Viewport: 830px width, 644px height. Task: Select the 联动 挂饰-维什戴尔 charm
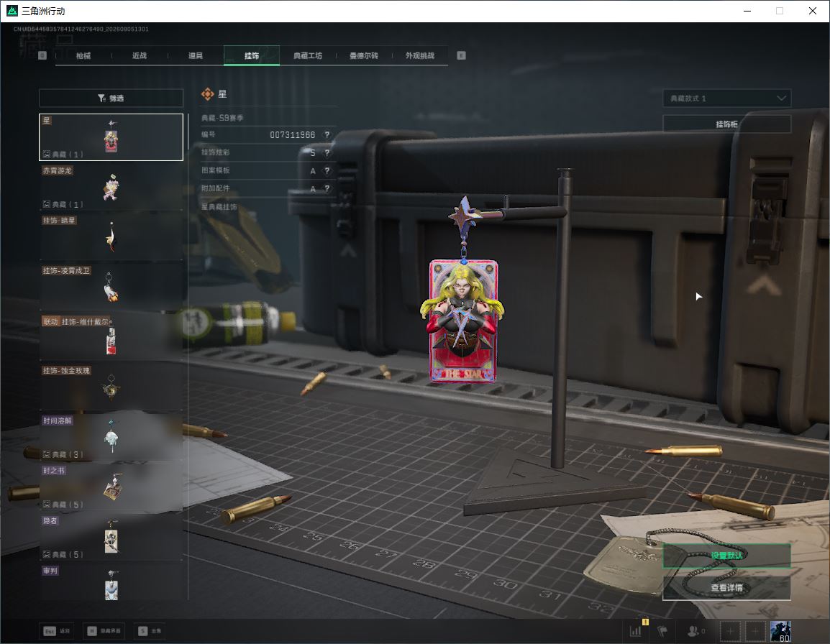point(111,338)
